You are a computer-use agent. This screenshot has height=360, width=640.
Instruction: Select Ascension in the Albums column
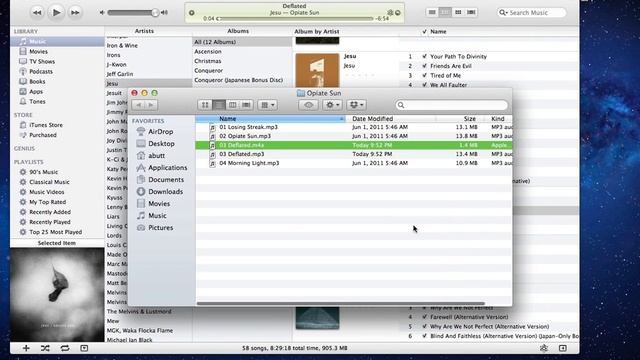coord(208,51)
